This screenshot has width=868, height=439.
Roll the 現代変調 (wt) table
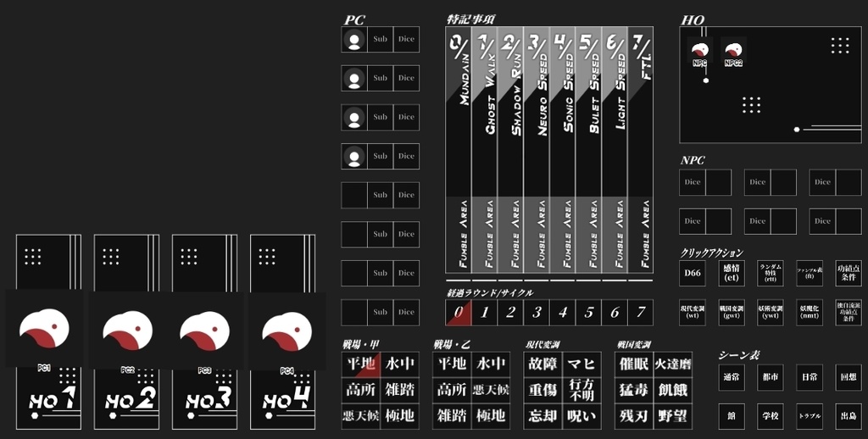tap(693, 313)
